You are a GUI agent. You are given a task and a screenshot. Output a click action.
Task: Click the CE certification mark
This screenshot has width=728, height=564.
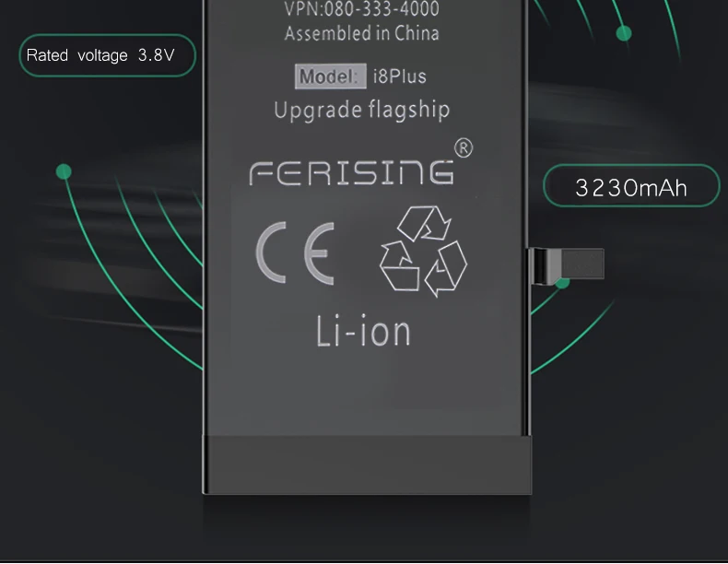pyautogui.click(x=295, y=253)
